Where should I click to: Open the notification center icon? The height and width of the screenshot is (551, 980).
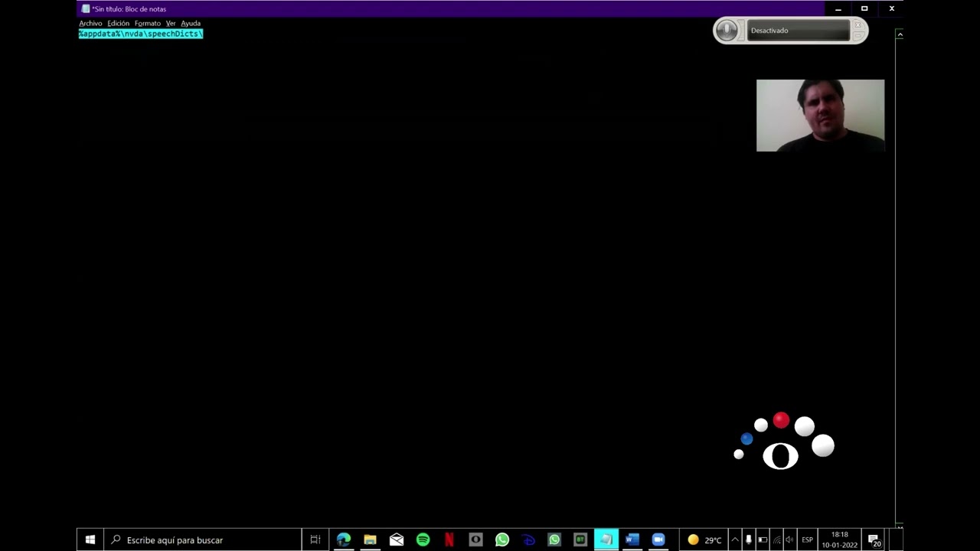coord(874,540)
